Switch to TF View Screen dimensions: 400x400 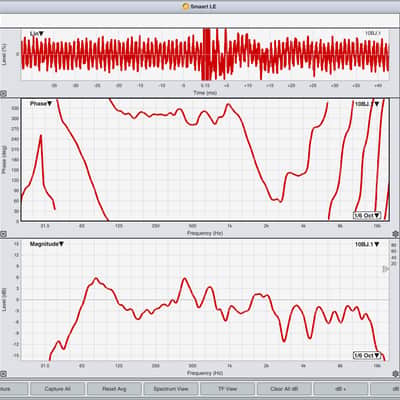pyautogui.click(x=227, y=389)
